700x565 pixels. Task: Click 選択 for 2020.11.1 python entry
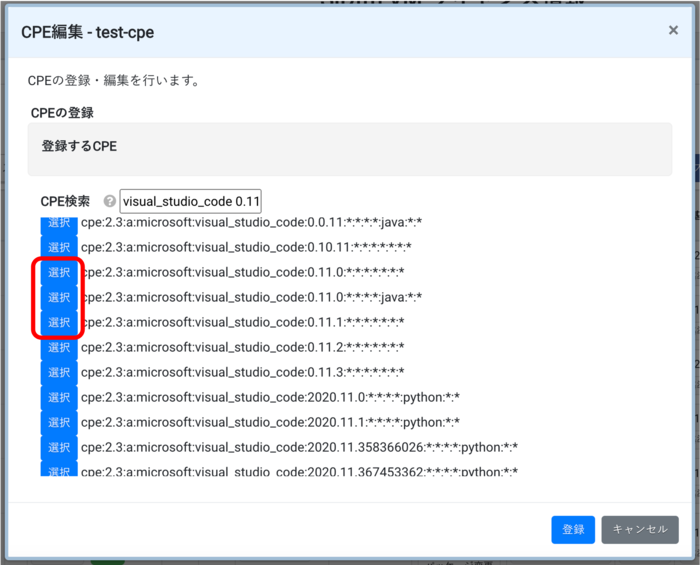coord(59,422)
